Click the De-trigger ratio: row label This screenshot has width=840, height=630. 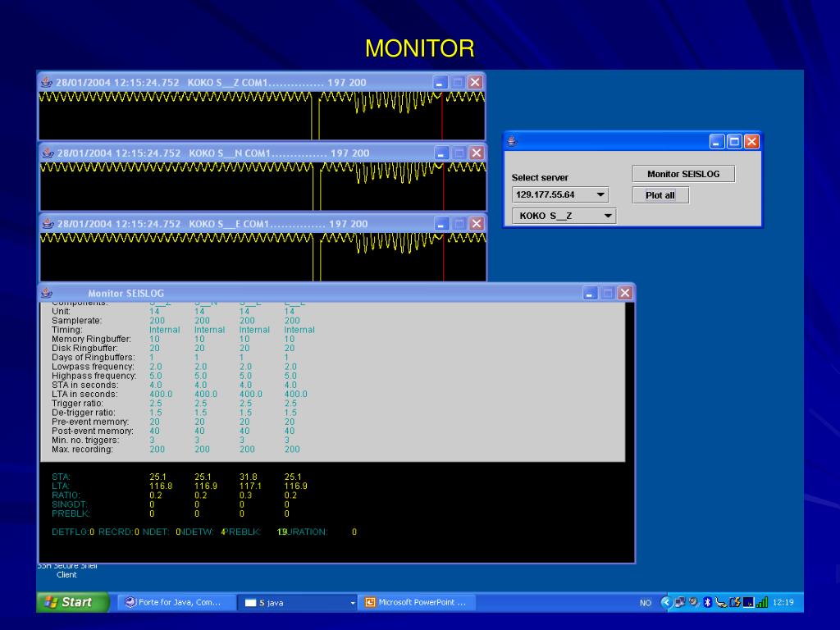tap(83, 412)
